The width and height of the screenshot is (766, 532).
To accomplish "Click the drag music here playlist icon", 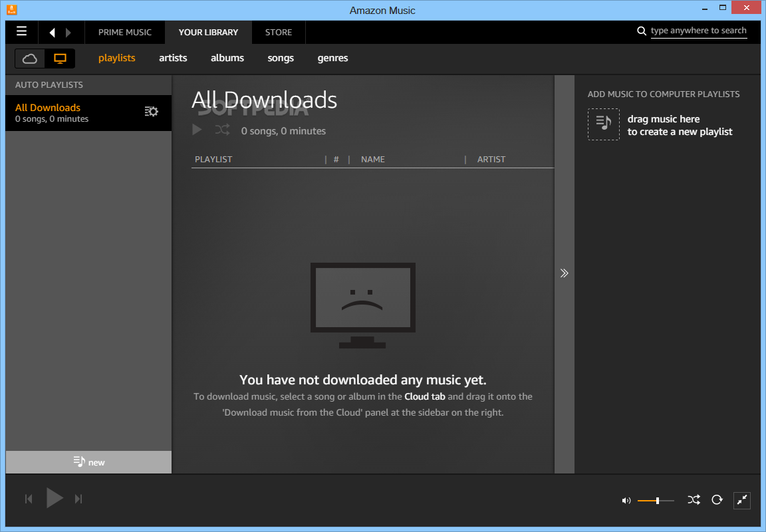I will pyautogui.click(x=604, y=124).
